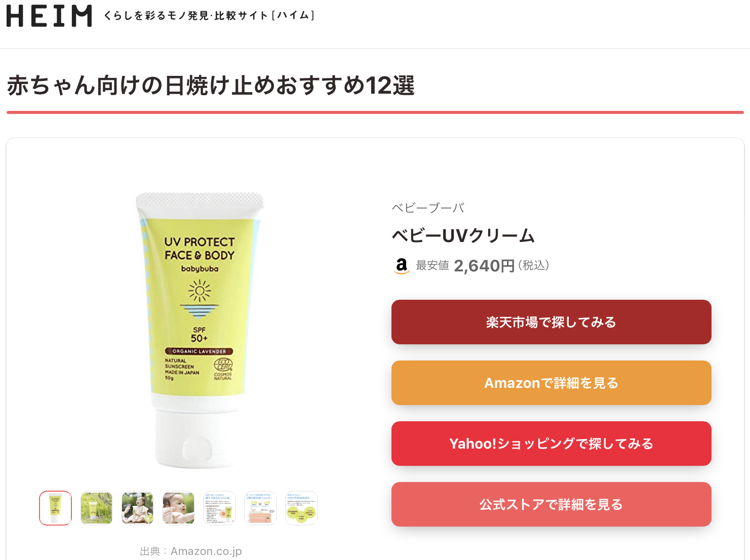750x560 pixels.
Task: Click the Amazon logo beside the price
Action: coord(402,266)
